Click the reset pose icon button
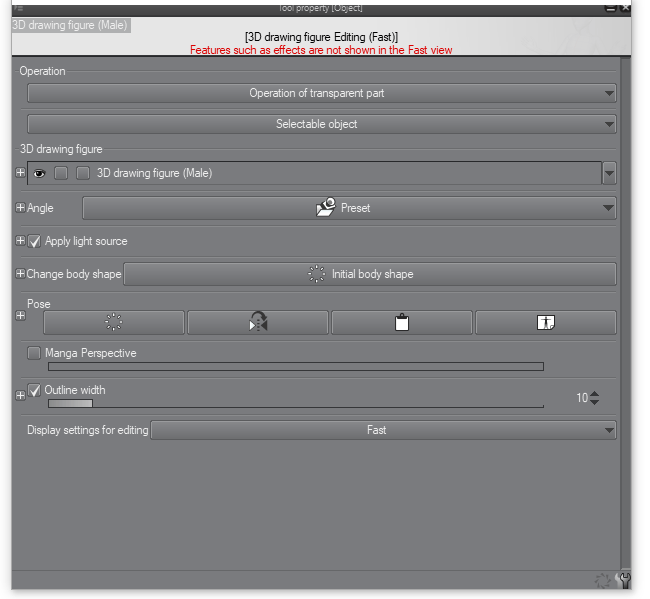Screen dimensions: 650x599 point(114,322)
